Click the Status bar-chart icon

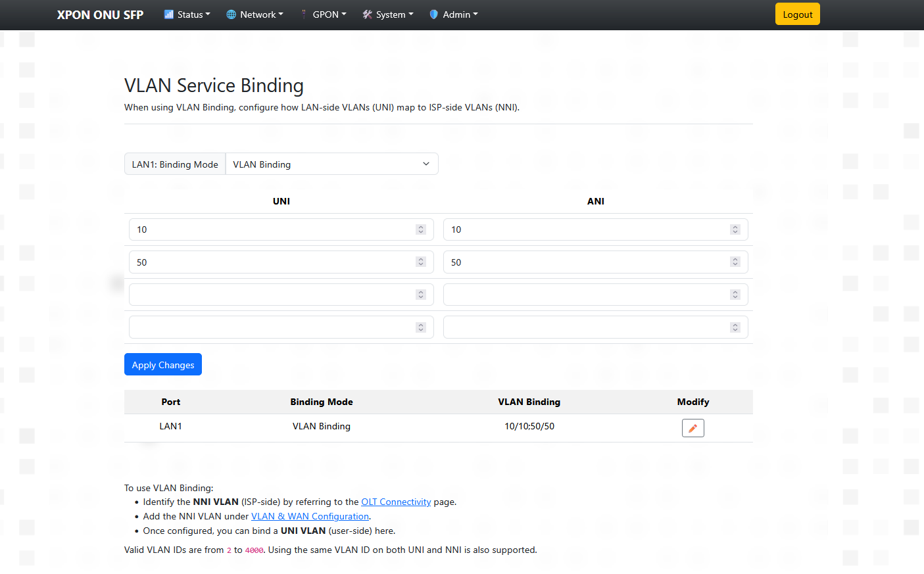[169, 14]
